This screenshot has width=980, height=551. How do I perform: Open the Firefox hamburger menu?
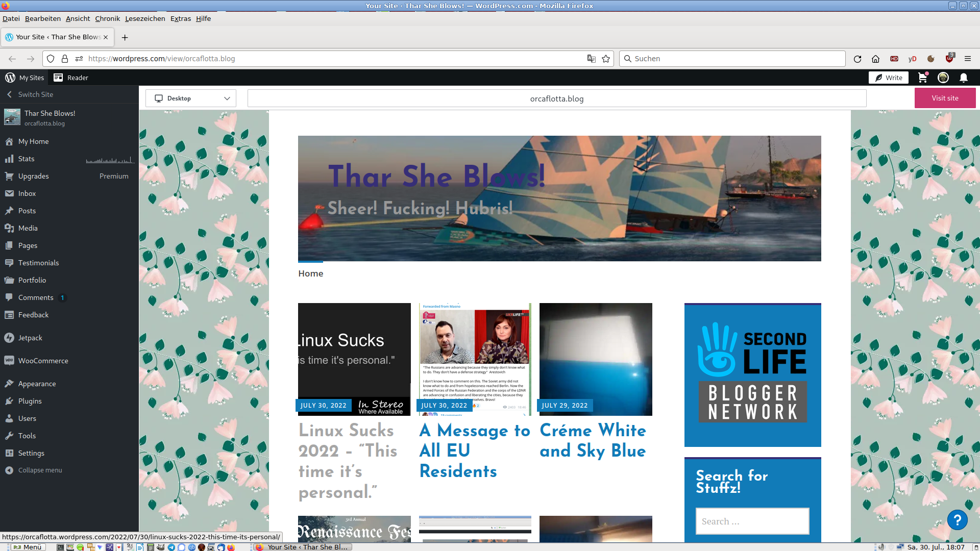pos(968,59)
